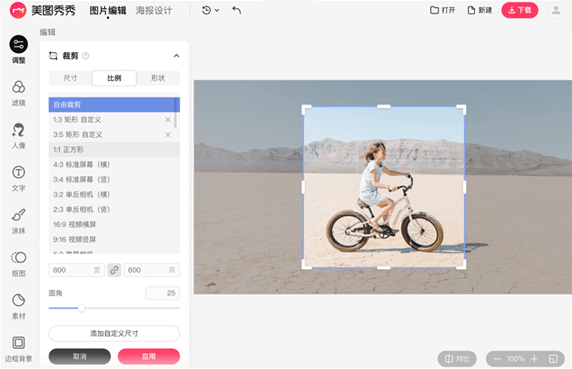This screenshot has height=369, width=572.
Task: Click the Meitu Xiuxiu logo icon
Action: (x=18, y=10)
